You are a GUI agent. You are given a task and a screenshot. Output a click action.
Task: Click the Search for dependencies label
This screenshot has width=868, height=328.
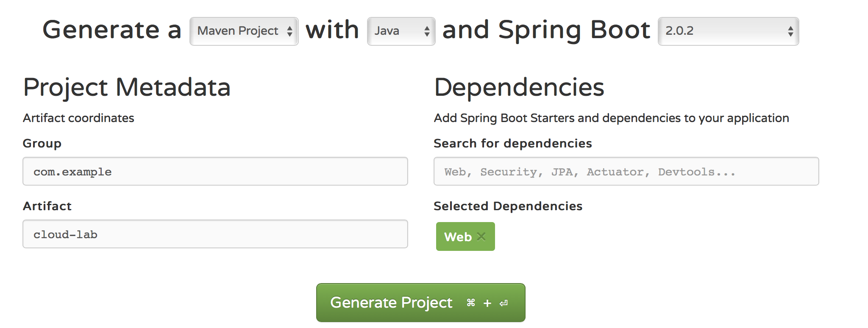[513, 143]
